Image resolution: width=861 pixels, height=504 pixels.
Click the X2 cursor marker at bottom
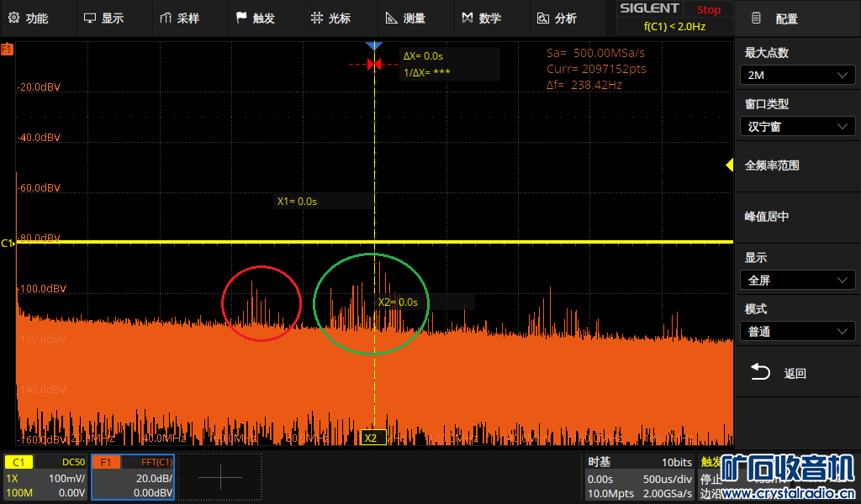click(370, 438)
